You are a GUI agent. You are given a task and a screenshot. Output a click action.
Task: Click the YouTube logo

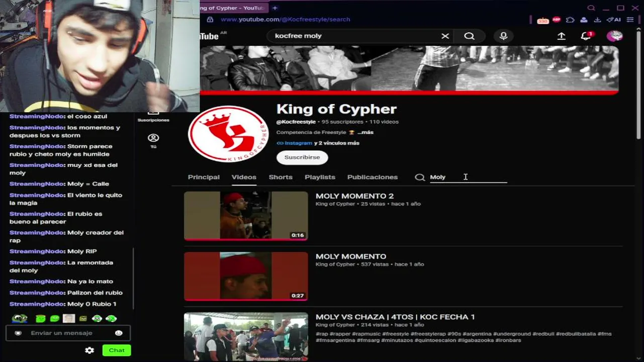[210, 36]
